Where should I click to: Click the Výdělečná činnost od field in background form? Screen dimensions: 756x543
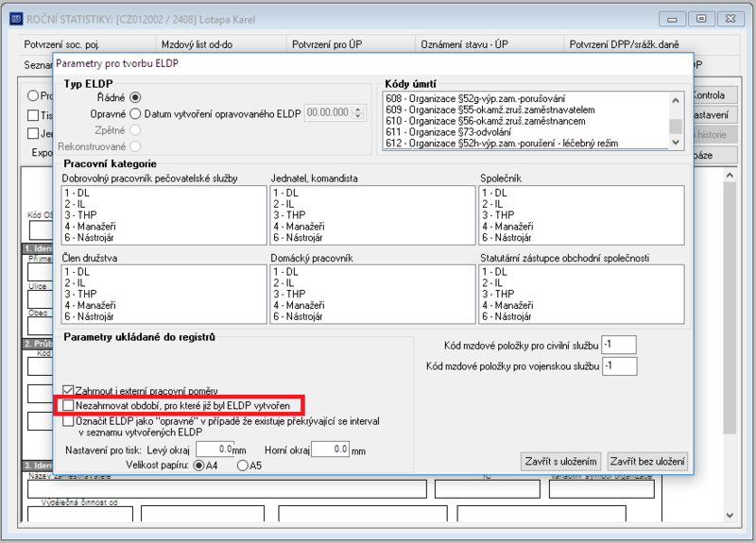(80, 514)
